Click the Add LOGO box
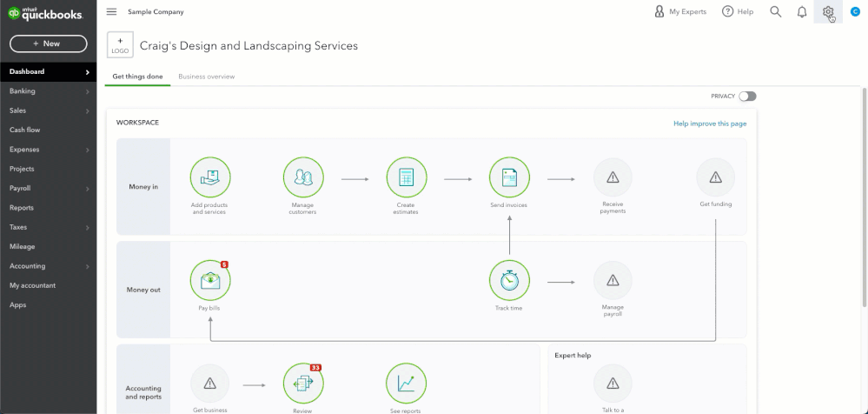The height and width of the screenshot is (414, 868). (x=120, y=45)
